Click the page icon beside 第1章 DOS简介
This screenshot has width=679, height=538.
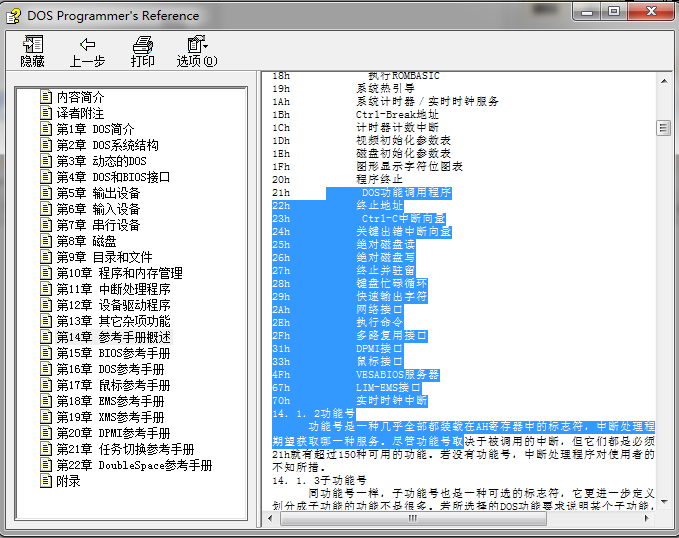point(46,129)
